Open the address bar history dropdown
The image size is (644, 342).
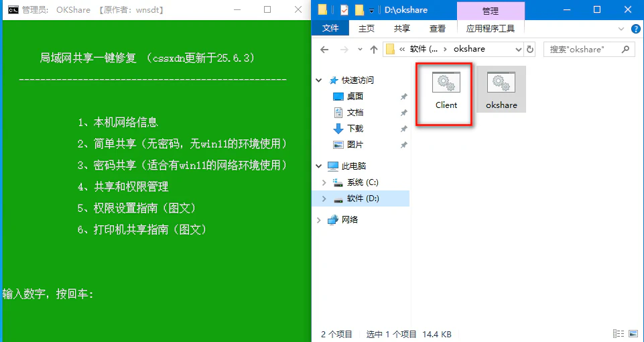point(518,50)
